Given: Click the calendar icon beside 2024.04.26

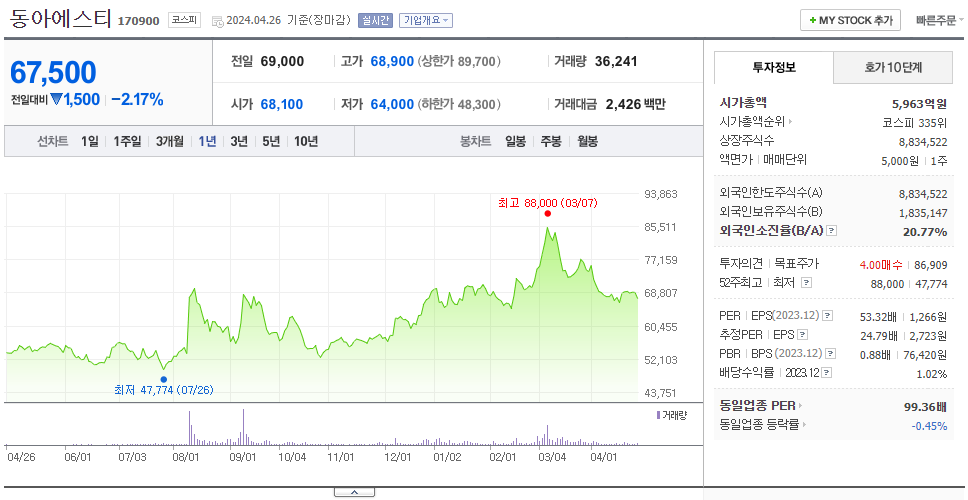Looking at the screenshot, I should click(x=217, y=21).
